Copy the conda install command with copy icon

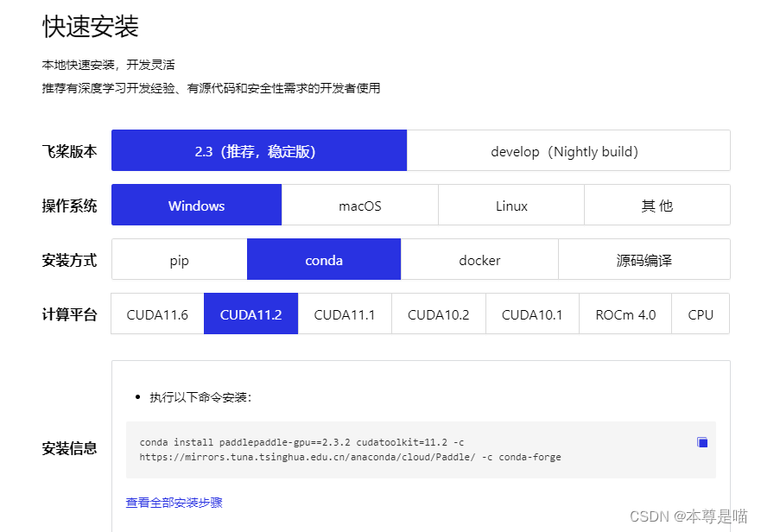coord(701,442)
